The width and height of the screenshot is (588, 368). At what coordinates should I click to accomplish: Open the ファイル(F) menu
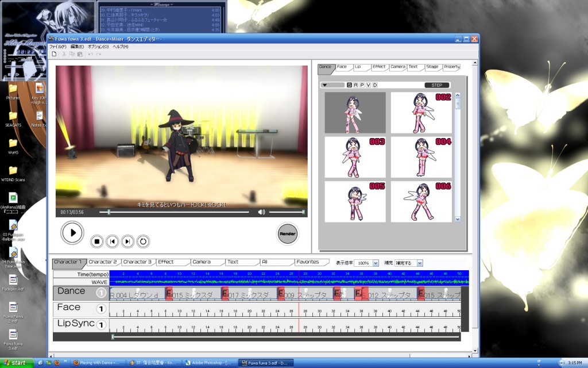click(57, 46)
